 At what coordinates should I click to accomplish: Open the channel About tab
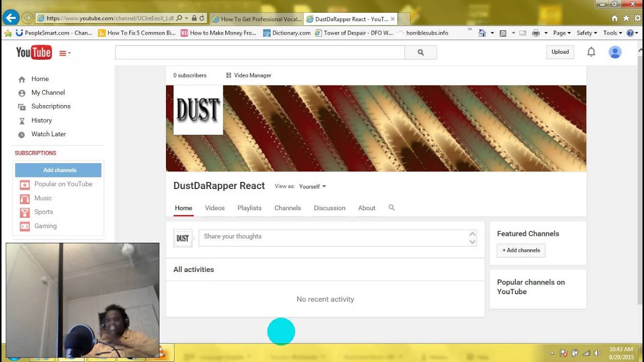(367, 208)
